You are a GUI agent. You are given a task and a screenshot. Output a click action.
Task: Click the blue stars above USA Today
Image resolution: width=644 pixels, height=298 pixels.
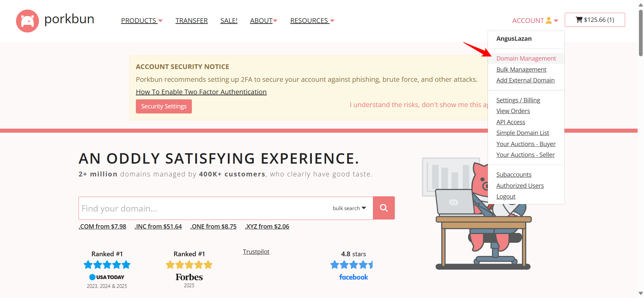[107, 265]
